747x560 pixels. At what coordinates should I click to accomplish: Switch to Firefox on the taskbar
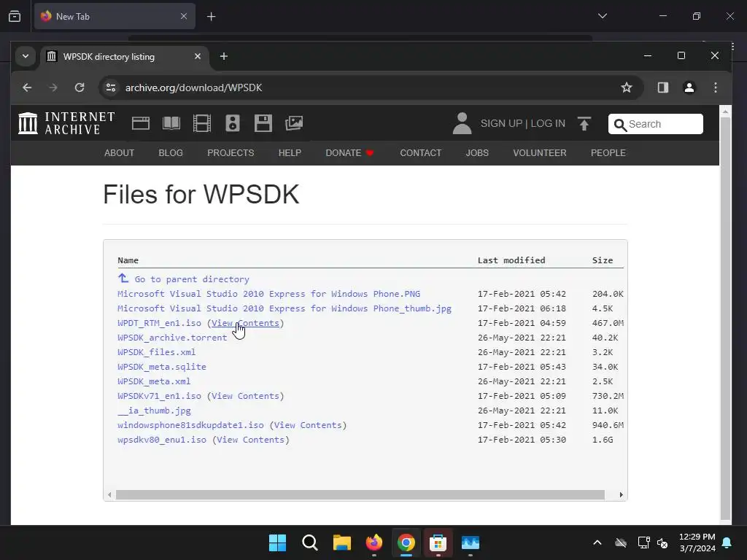[x=374, y=542]
